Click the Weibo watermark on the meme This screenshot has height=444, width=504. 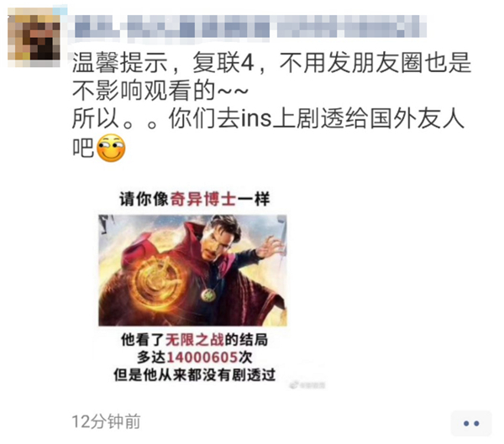click(x=307, y=384)
